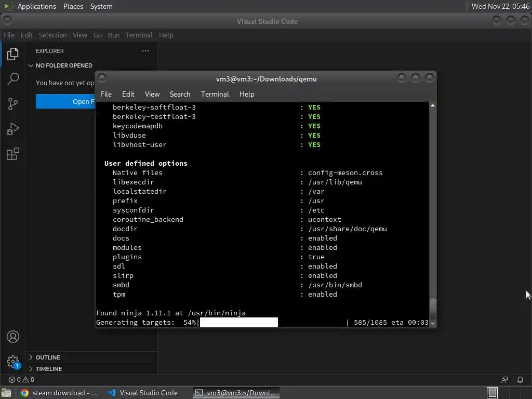Screen dimensions: 532x399
Task: Click the Open Folder button
Action: [x=65, y=101]
